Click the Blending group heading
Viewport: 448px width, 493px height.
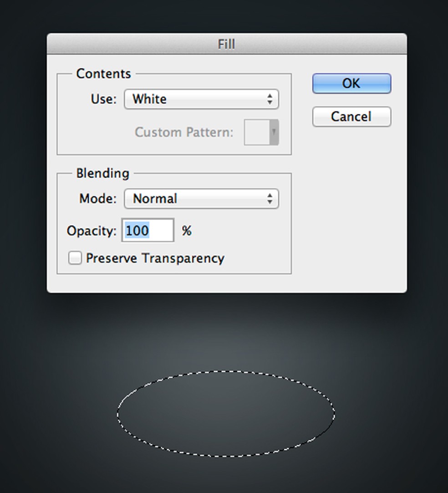pyautogui.click(x=102, y=173)
